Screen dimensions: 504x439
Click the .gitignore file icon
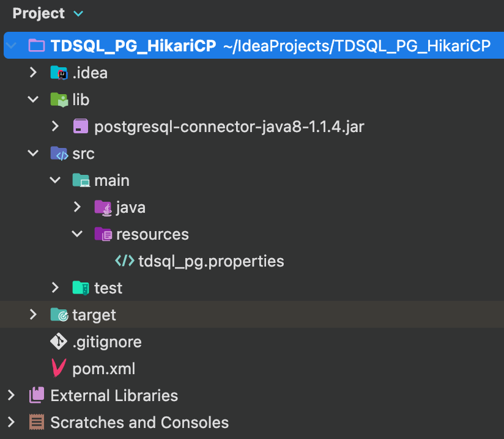pos(59,342)
